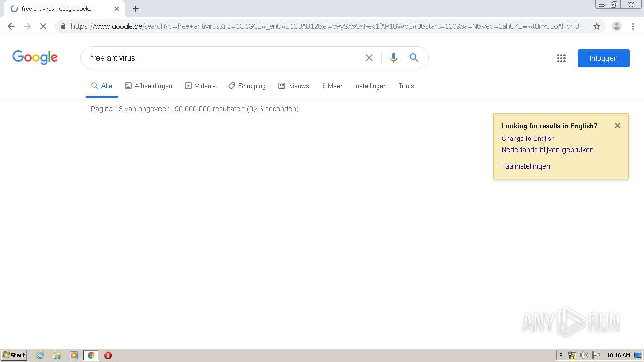This screenshot has width=644, height=362.
Task: Click the browser back arrow
Action: 11,26
